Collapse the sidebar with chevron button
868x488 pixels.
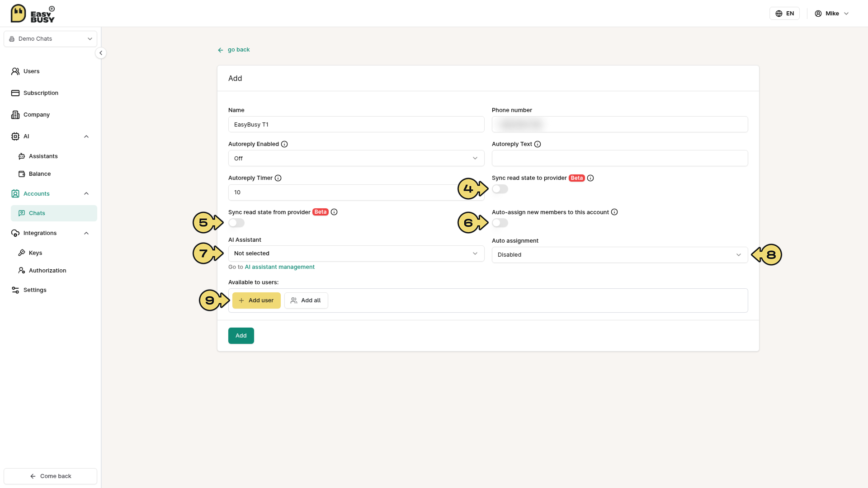[x=101, y=53]
